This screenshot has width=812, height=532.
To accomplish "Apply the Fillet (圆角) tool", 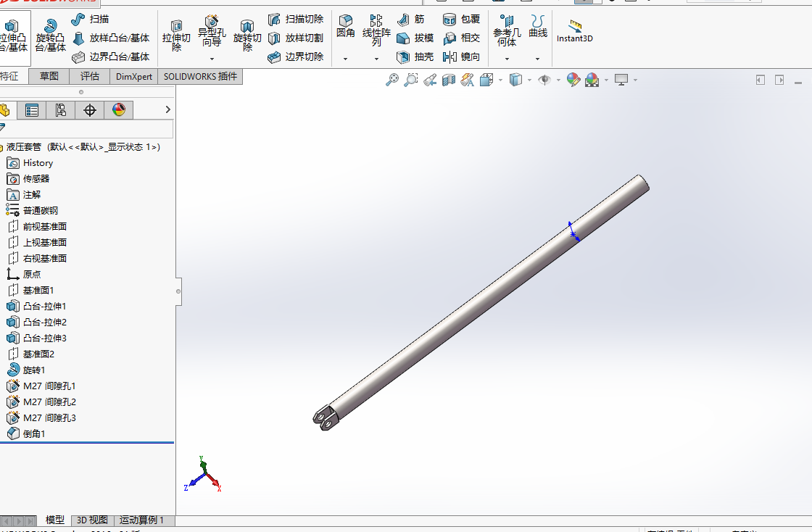I will pos(345,26).
